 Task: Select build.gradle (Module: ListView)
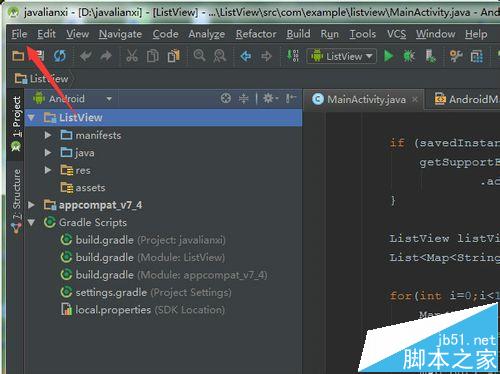[x=143, y=257]
